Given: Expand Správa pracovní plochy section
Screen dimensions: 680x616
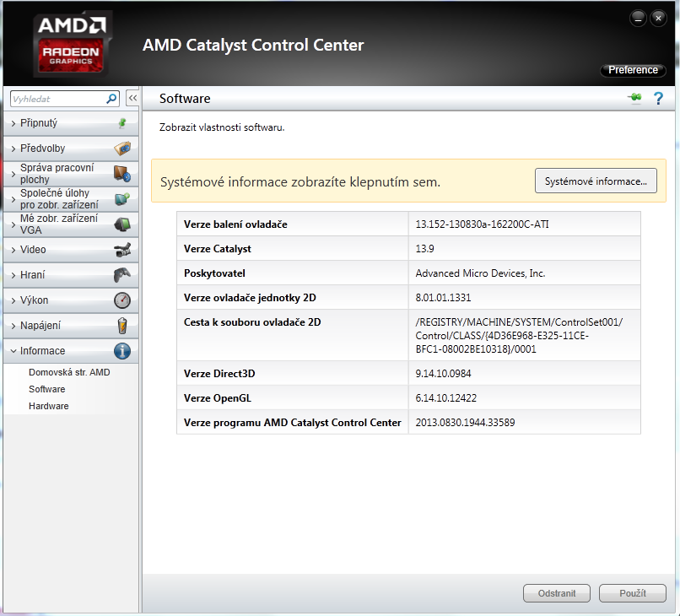Looking at the screenshot, I should [71, 174].
